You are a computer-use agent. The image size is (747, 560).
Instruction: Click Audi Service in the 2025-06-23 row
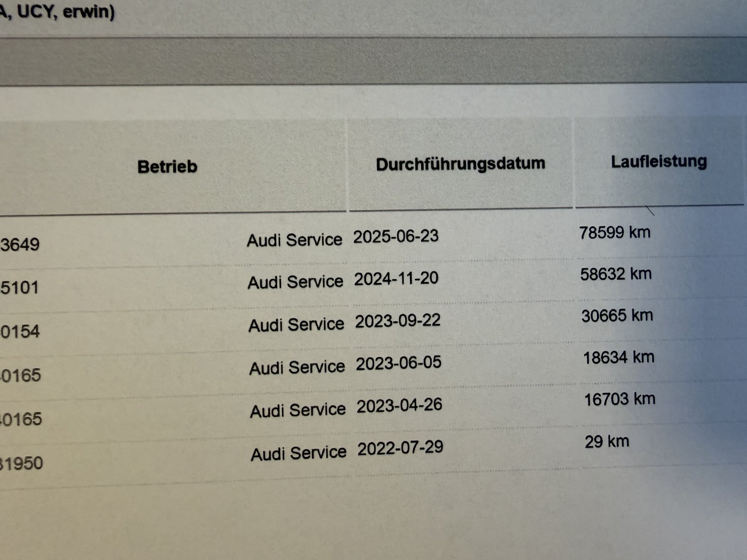click(x=294, y=240)
